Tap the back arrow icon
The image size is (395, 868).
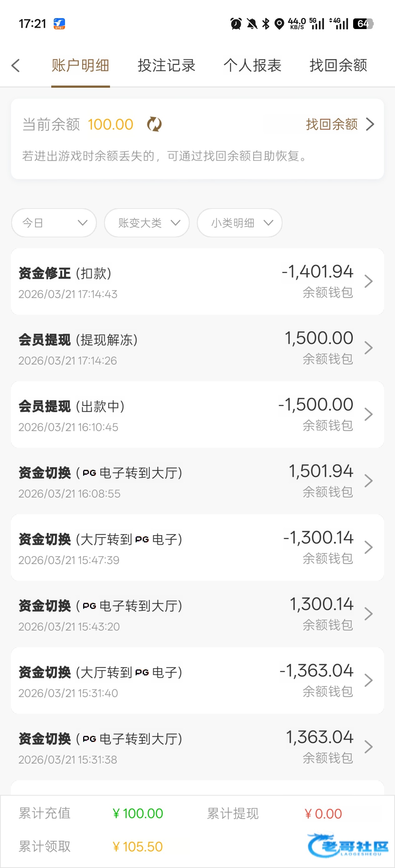click(16, 65)
